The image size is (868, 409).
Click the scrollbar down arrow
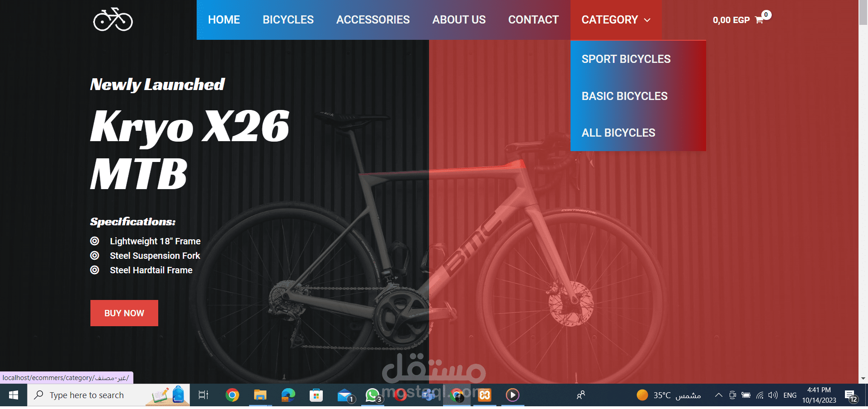(863, 379)
